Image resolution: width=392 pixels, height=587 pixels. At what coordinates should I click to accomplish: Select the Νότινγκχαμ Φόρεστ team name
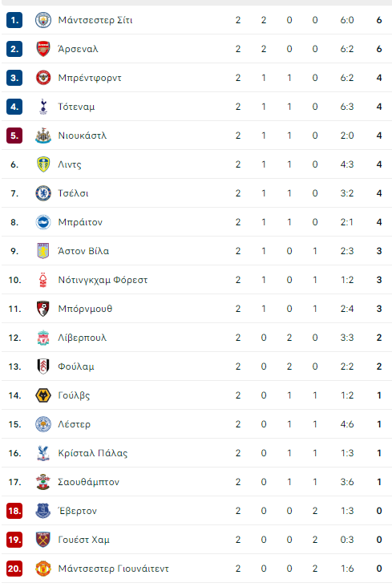[x=103, y=280]
